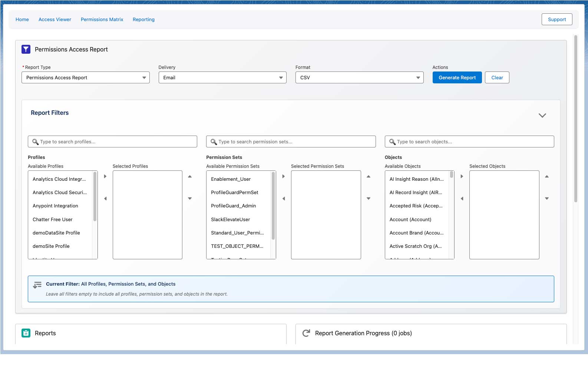Click move-up arrow for Selected Profiles
The height and width of the screenshot is (366, 588).
tap(190, 176)
